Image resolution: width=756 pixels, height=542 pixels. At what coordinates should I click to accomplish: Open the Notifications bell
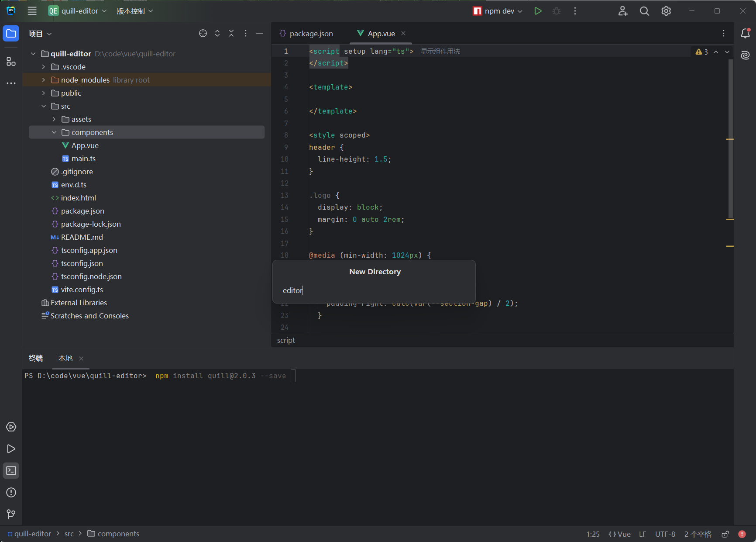[746, 34]
